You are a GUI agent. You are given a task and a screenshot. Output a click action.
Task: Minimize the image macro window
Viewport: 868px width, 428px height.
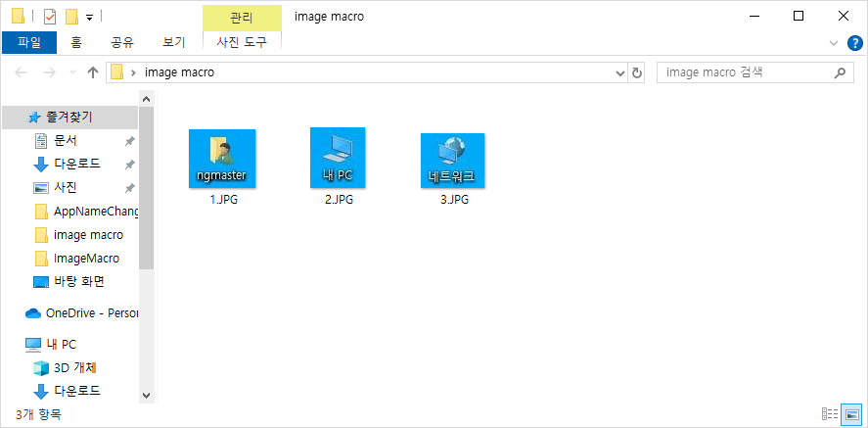(754, 16)
